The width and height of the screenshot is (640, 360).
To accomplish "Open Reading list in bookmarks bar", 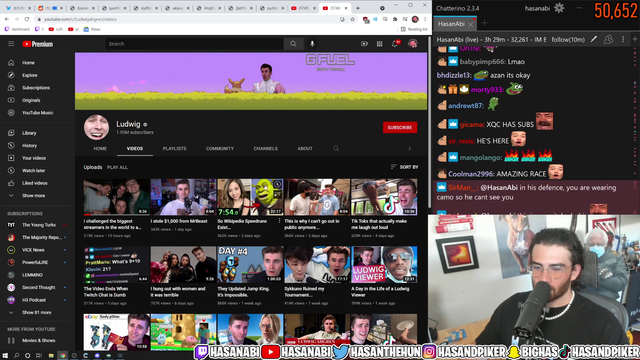I will [414, 29].
